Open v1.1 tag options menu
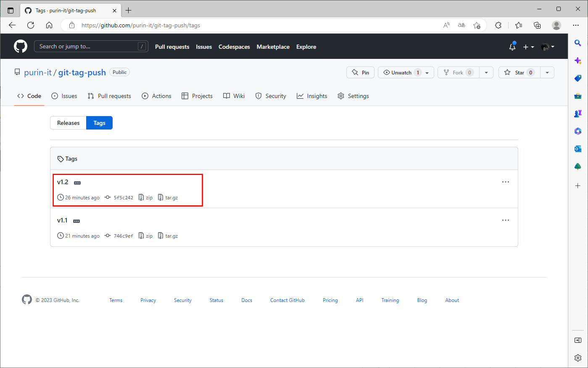The width and height of the screenshot is (588, 368). coord(505,220)
